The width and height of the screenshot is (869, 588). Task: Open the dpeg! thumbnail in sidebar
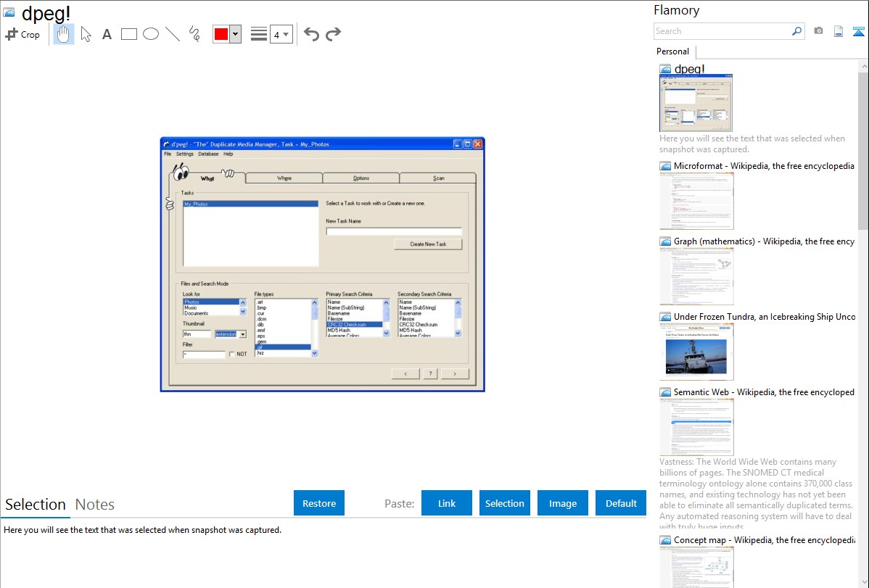pyautogui.click(x=696, y=103)
